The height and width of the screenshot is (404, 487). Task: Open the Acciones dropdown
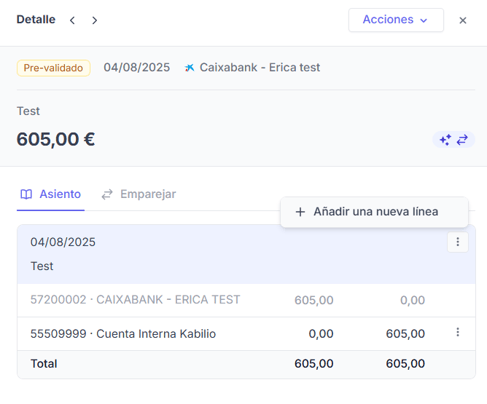pyautogui.click(x=396, y=20)
